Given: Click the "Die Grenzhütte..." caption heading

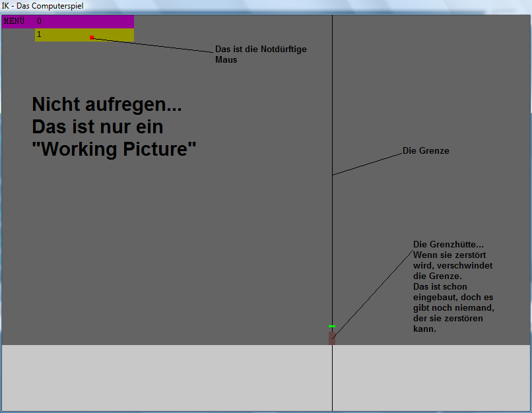Looking at the screenshot, I should [x=448, y=244].
